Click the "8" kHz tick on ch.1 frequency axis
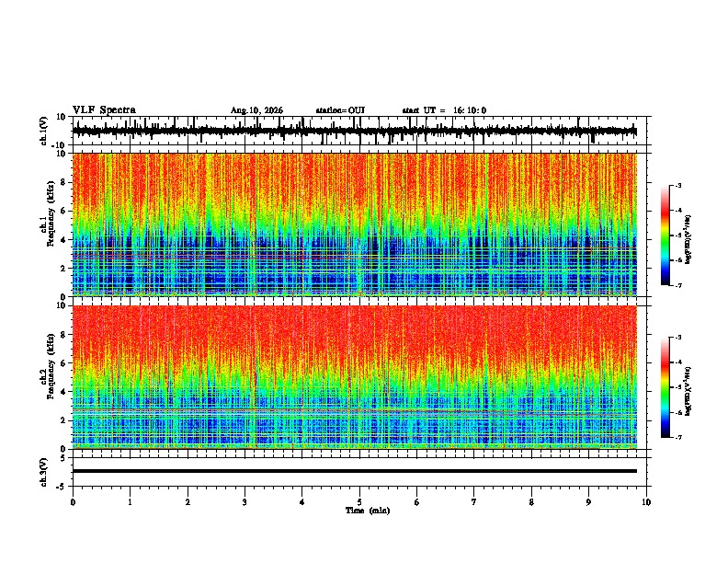This screenshot has height=563, width=728. coord(63,182)
